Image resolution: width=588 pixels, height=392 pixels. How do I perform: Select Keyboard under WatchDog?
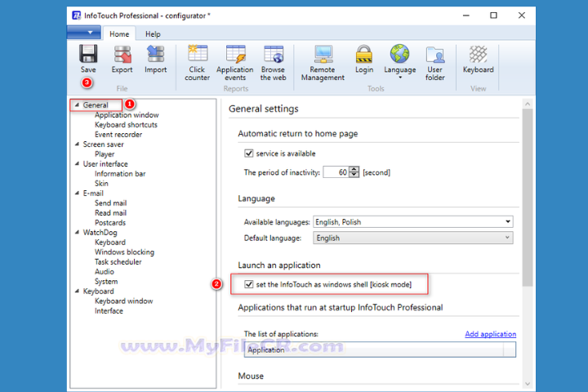click(x=110, y=242)
